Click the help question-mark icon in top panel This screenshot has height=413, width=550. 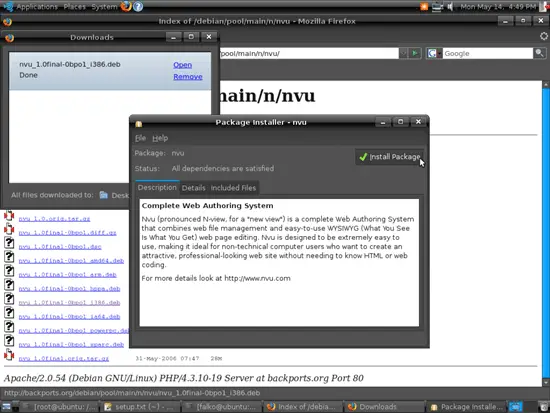click(x=138, y=6)
